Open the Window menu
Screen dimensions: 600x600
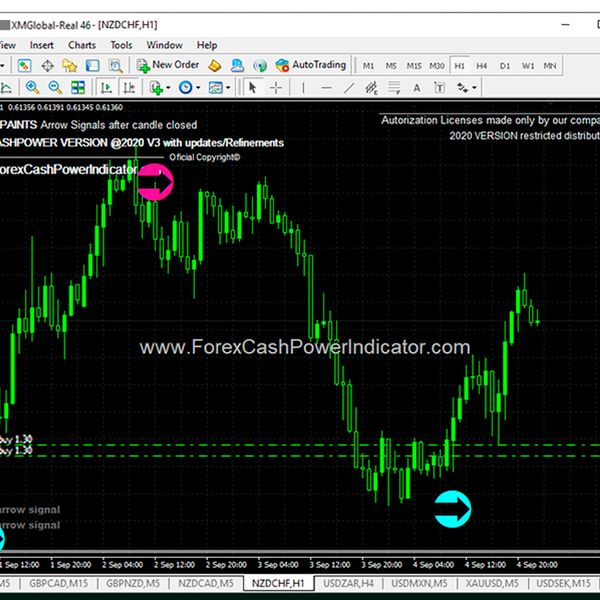[165, 45]
